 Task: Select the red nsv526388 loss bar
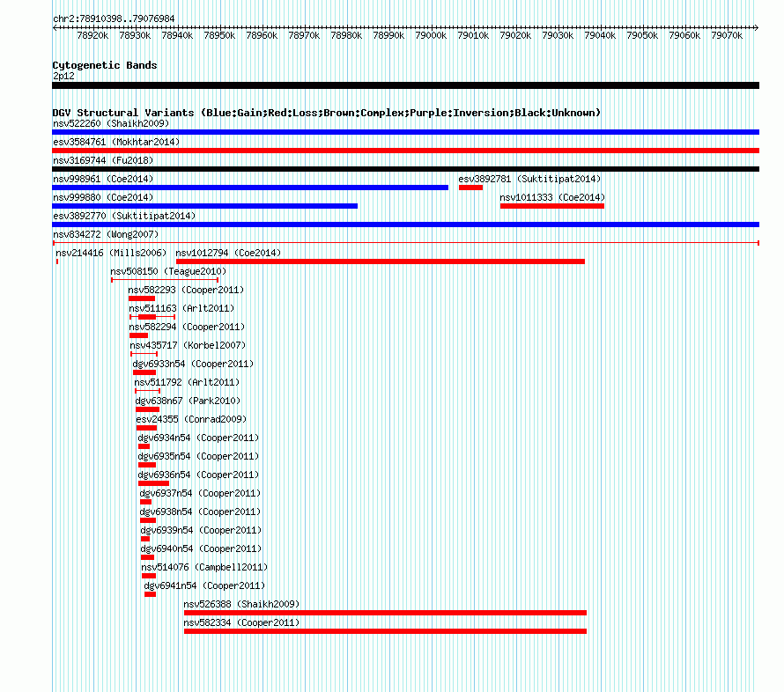tap(385, 613)
